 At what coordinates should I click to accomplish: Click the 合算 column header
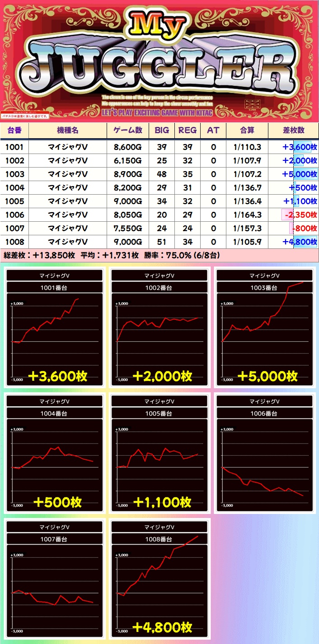point(247,130)
